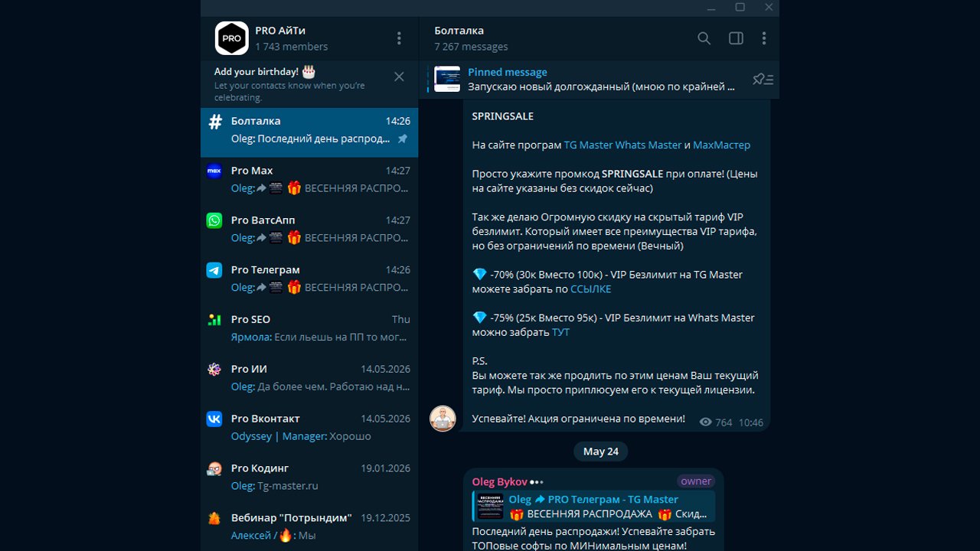The image size is (980, 551).
Task: Click the owner badge
Action: point(696,481)
